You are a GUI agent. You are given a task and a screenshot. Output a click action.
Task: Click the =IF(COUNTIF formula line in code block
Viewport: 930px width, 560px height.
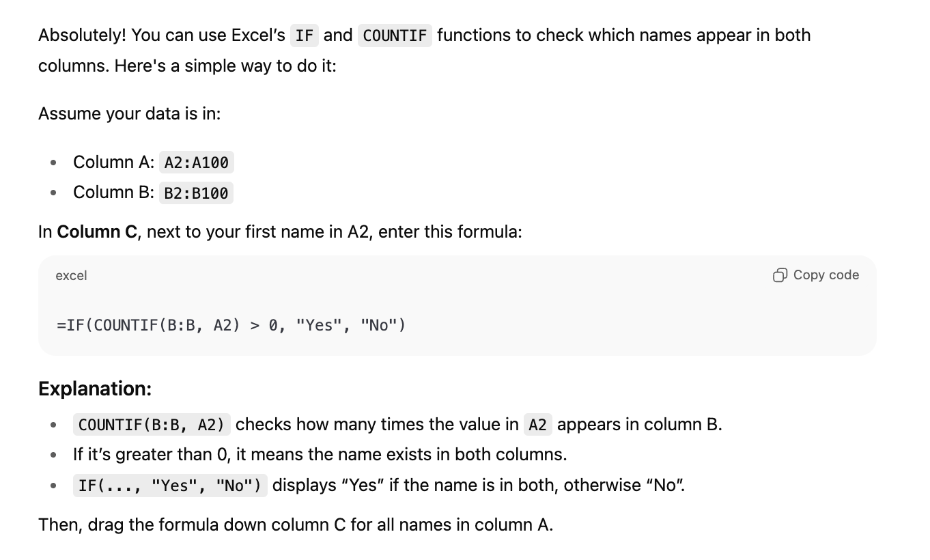tap(231, 325)
